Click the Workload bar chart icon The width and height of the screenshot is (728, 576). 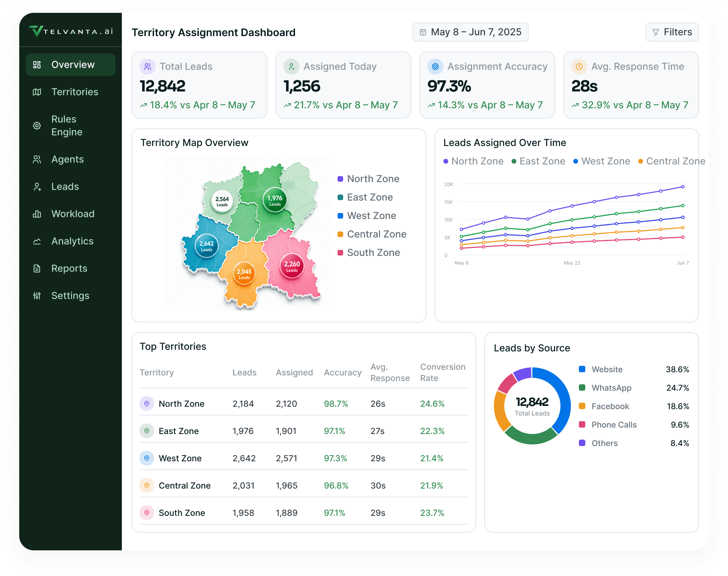point(37,214)
